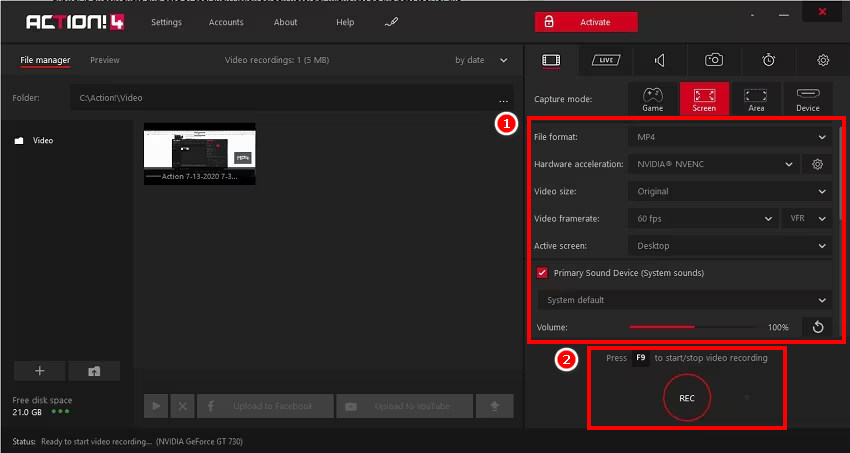850x453 pixels.
Task: Switch to the LIVE streaming tab
Action: pyautogui.click(x=606, y=60)
